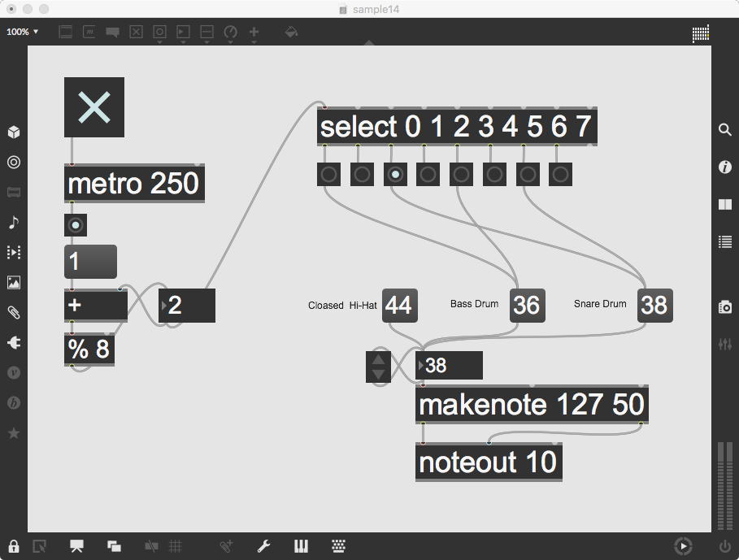Open patcher windows icon in bottom bar
Viewport: 739px width, 560px height.
pos(114,546)
